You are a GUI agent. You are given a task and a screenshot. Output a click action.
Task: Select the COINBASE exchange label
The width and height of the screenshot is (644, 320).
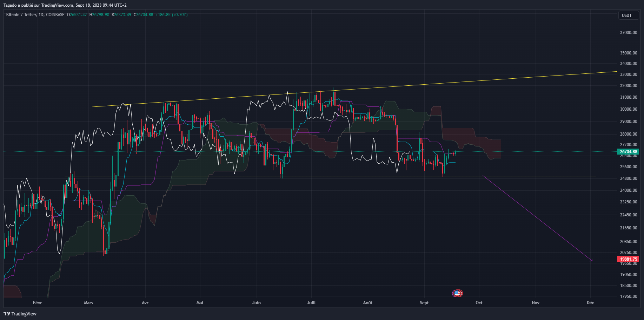click(55, 15)
